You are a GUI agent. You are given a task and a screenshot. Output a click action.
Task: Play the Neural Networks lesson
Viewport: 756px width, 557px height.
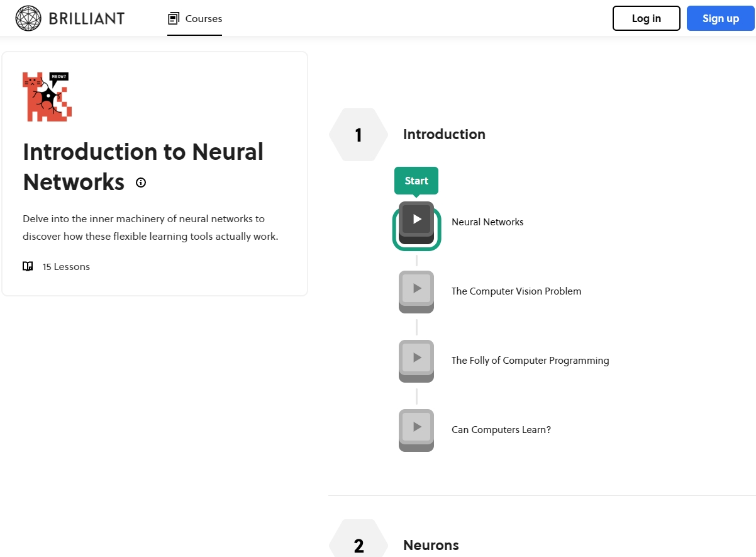(416, 222)
